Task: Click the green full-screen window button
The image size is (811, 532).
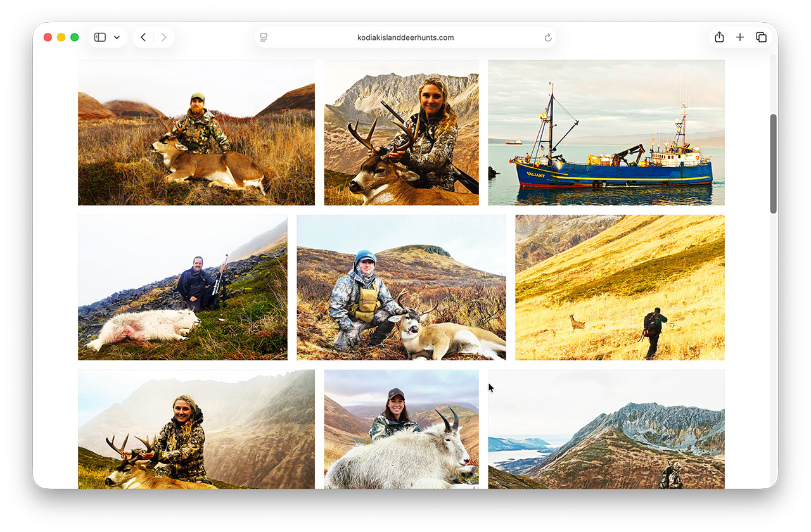Action: [x=75, y=37]
